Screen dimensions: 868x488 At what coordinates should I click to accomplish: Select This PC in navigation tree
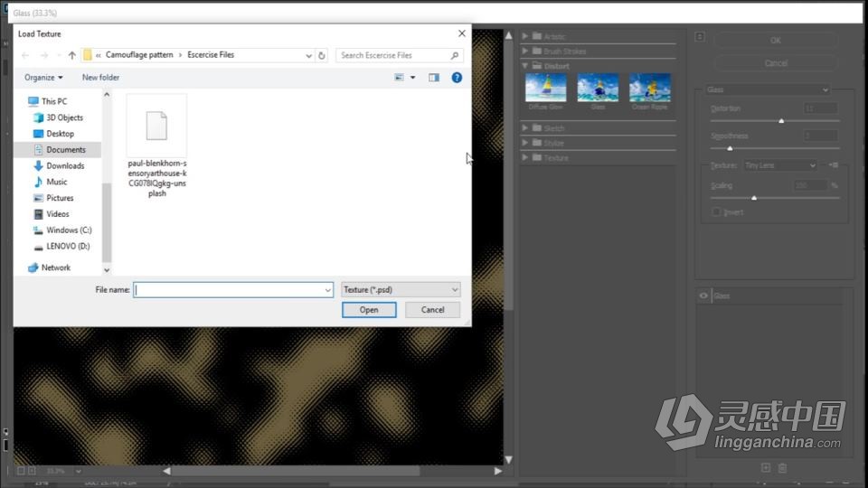53,101
